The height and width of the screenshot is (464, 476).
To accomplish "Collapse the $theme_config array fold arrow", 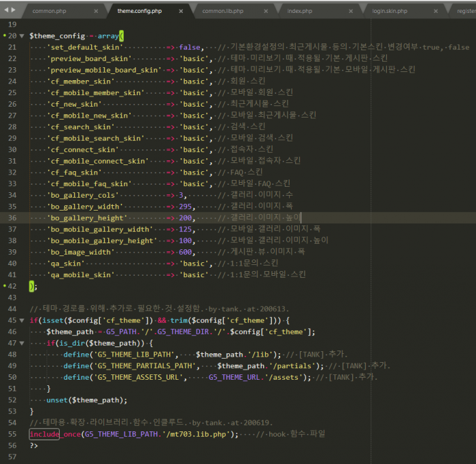I will (22, 35).
